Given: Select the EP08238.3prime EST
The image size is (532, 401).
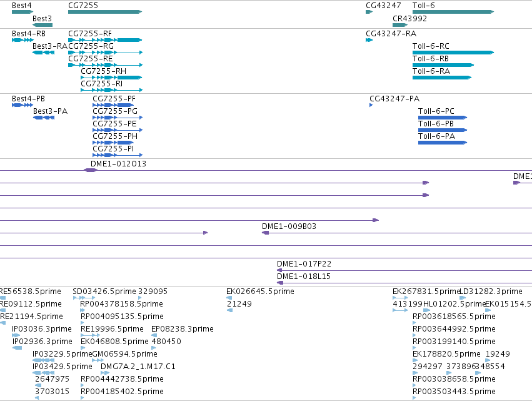Looking at the screenshot, I should (x=154, y=336).
